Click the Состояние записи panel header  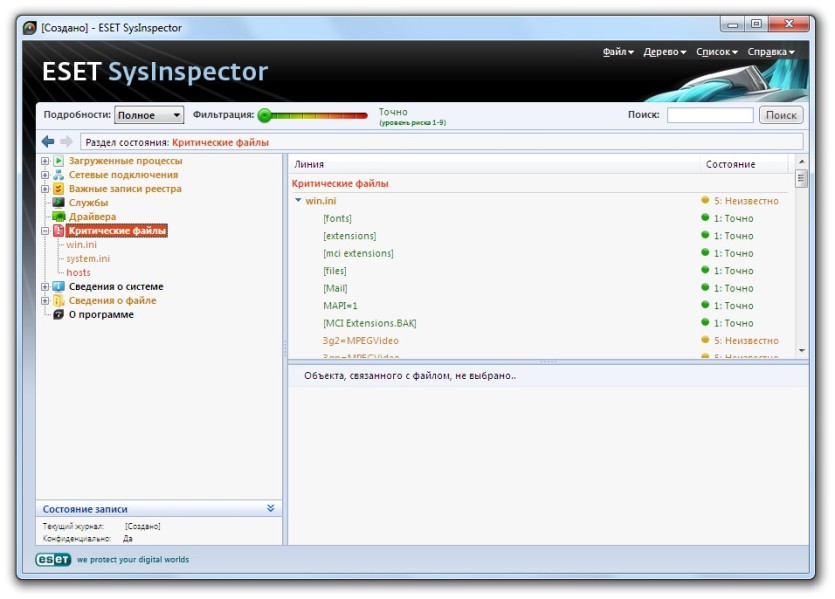(x=159, y=508)
